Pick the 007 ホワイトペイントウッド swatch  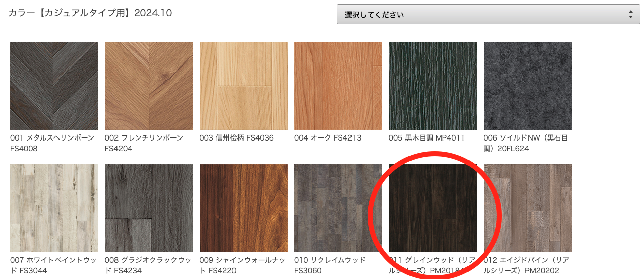[x=54, y=208]
